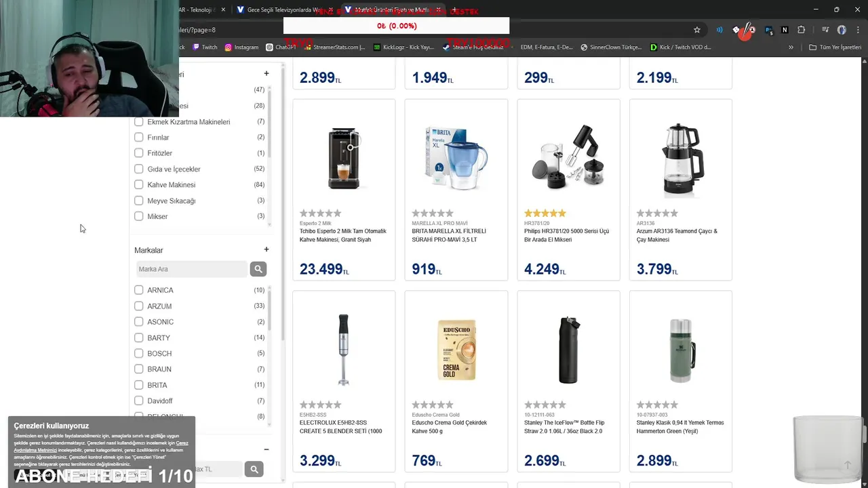Check the Kahve Makinesi filter
868x488 pixels.
click(138, 184)
